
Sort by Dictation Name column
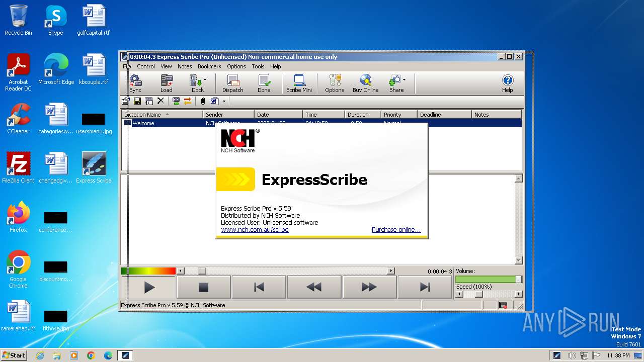(x=163, y=115)
